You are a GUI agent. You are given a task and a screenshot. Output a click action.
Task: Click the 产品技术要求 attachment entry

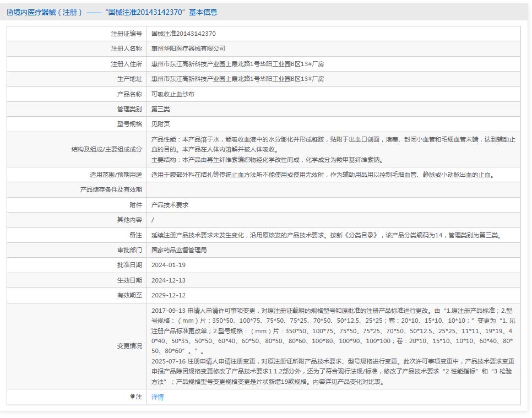170,204
